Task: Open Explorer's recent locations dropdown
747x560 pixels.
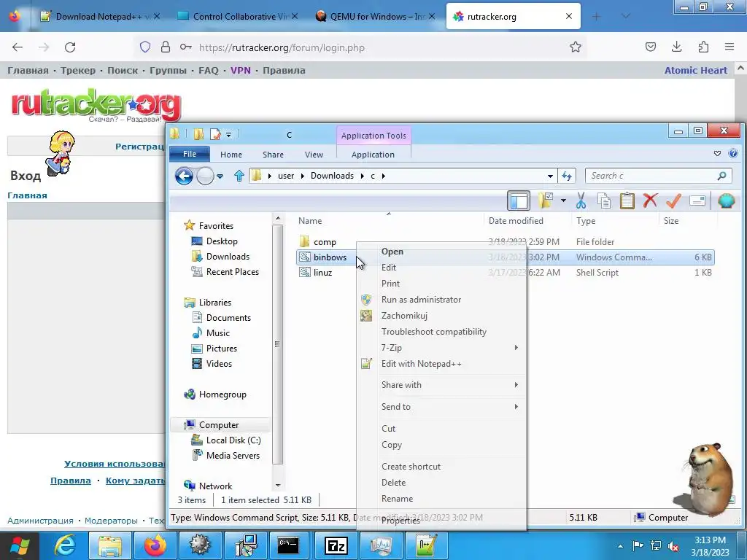Action: [220, 176]
